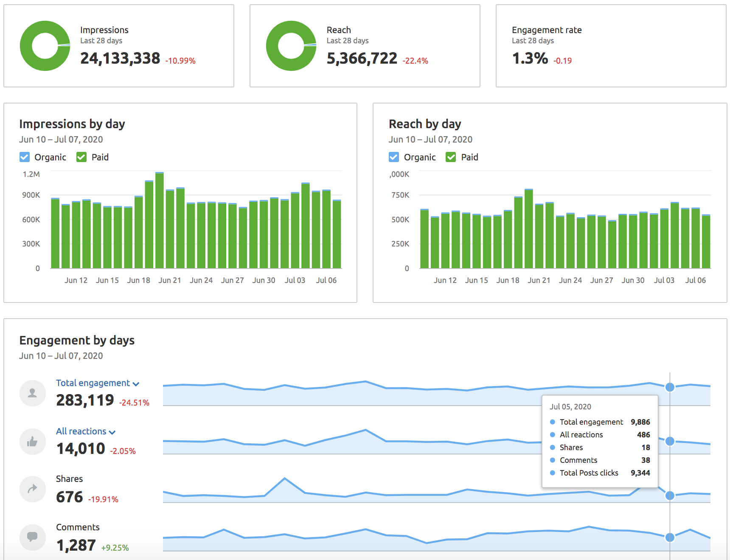Screen dimensions: 730x560
Task: Click the -19.91% shares change
Action: pyautogui.click(x=103, y=499)
